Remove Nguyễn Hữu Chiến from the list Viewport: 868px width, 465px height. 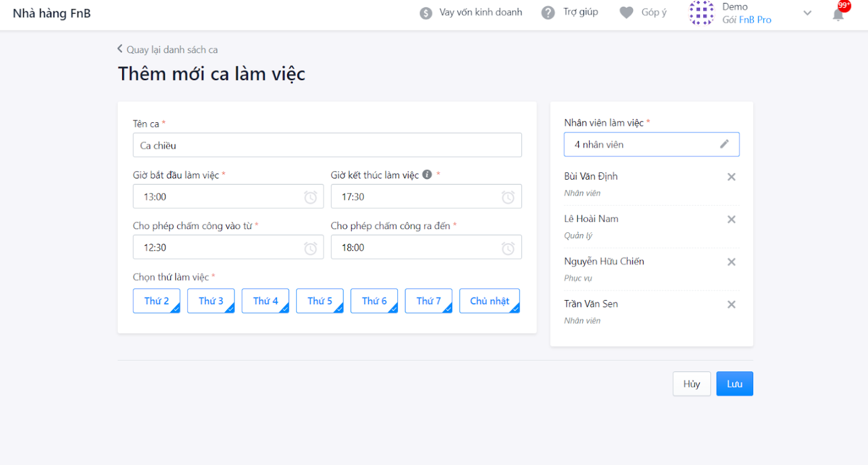tap(731, 262)
